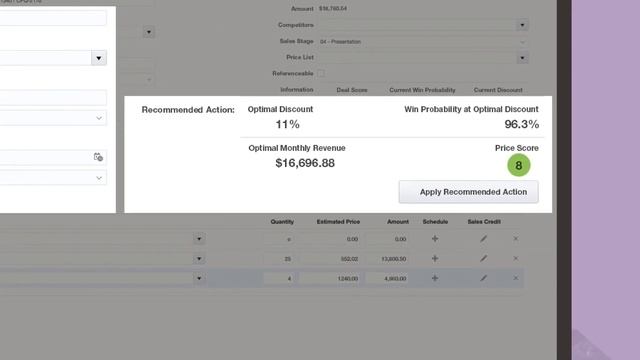This screenshot has width=640, height=360.
Task: Delete the 0.00 amount line item
Action: tap(516, 238)
